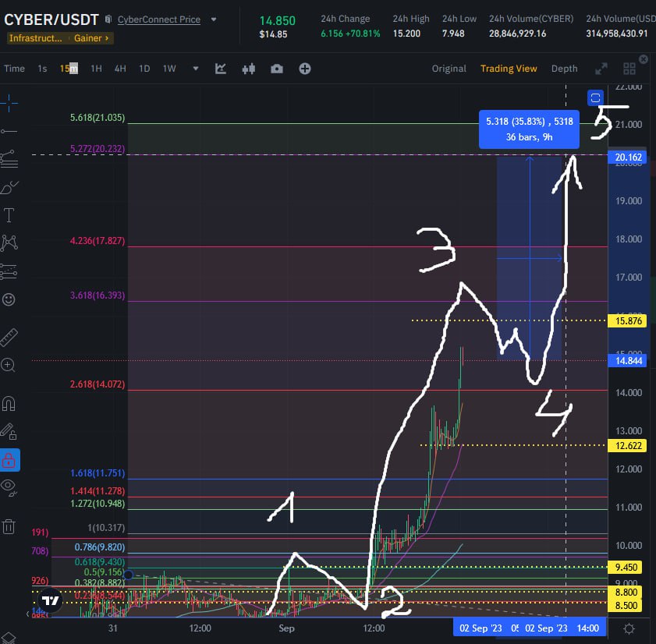Click the Gainer tag
This screenshot has width=656, height=644.
pos(91,38)
